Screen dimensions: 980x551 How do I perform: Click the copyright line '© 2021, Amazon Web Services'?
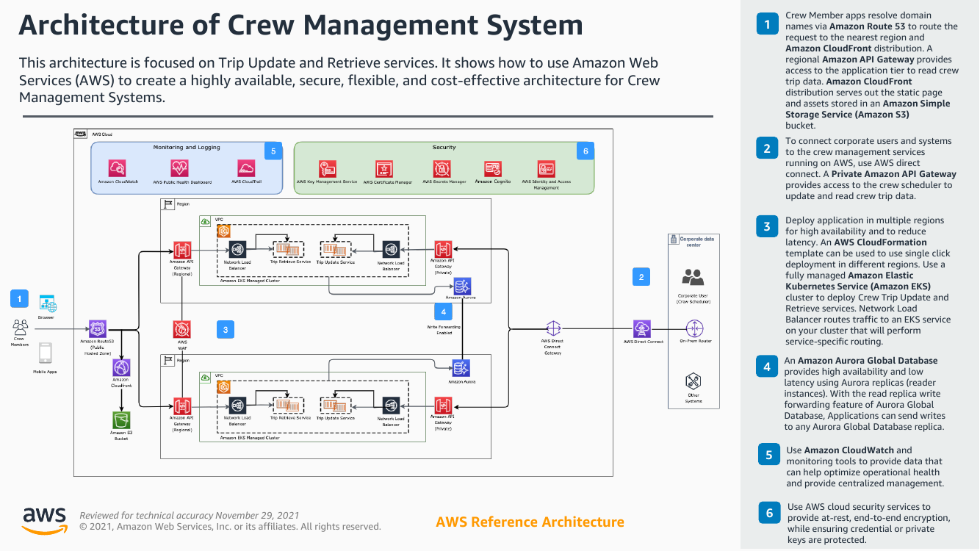click(230, 527)
